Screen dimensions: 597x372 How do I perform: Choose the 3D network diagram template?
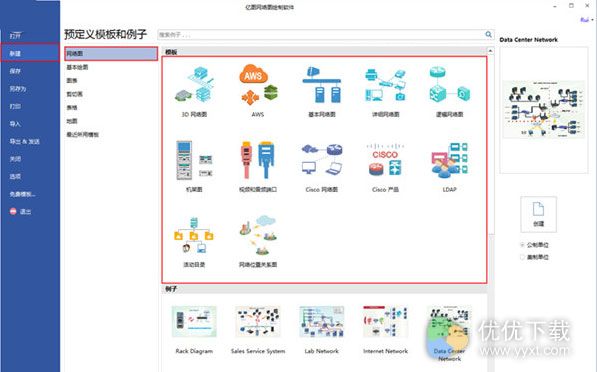(x=194, y=85)
